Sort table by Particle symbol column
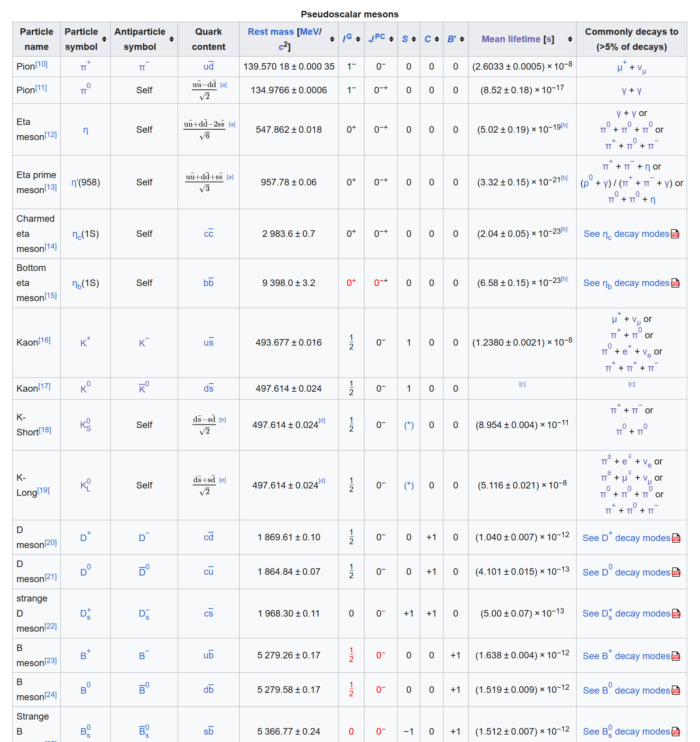 pyautogui.click(x=104, y=39)
